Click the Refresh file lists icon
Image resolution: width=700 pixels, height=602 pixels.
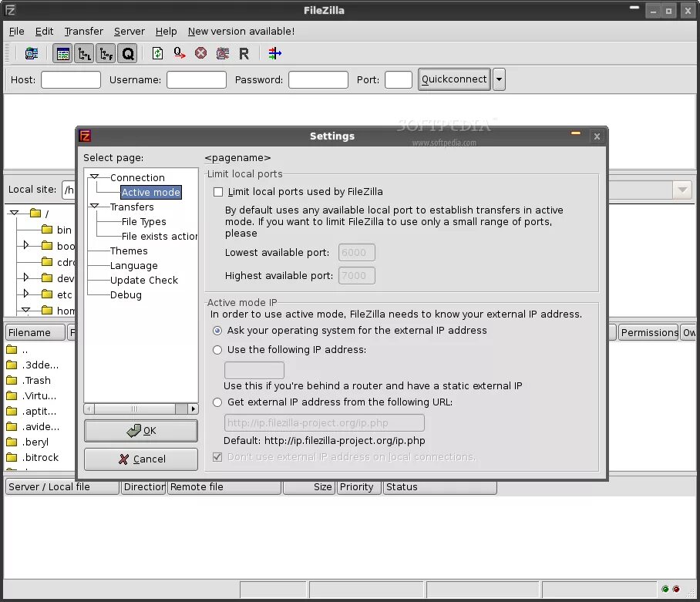[x=157, y=53]
